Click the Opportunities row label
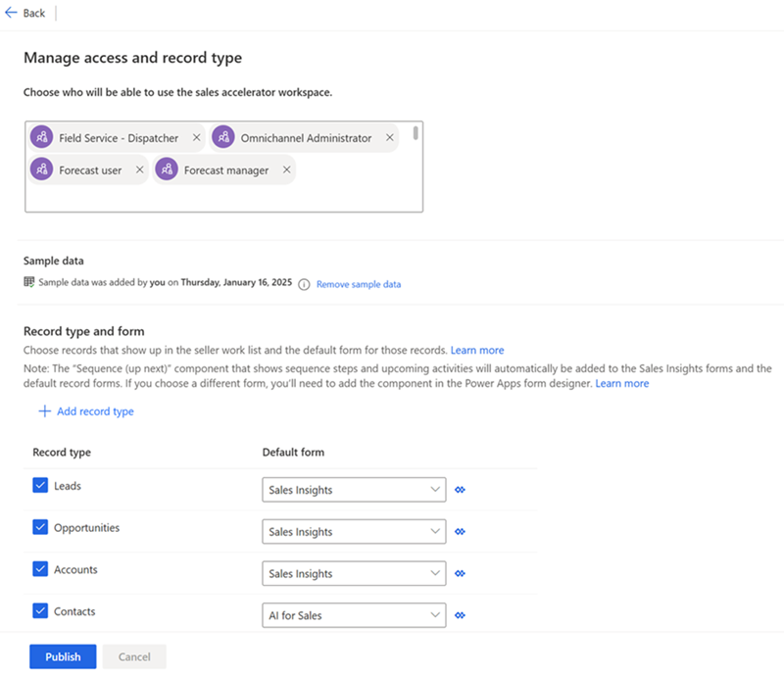Viewport: 784px width, 674px height. (x=86, y=527)
